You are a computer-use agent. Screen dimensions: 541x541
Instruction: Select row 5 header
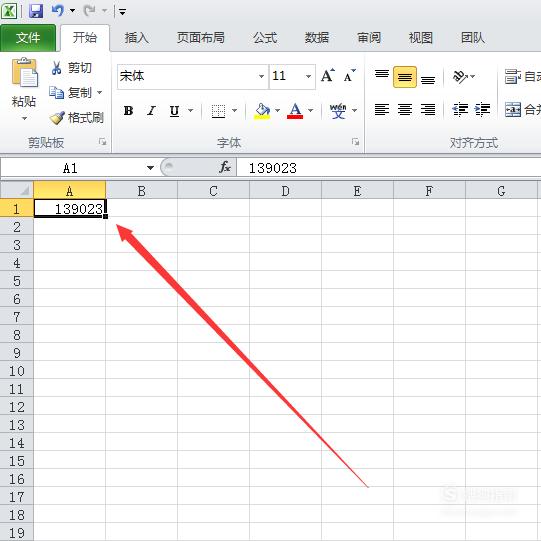pyautogui.click(x=17, y=281)
